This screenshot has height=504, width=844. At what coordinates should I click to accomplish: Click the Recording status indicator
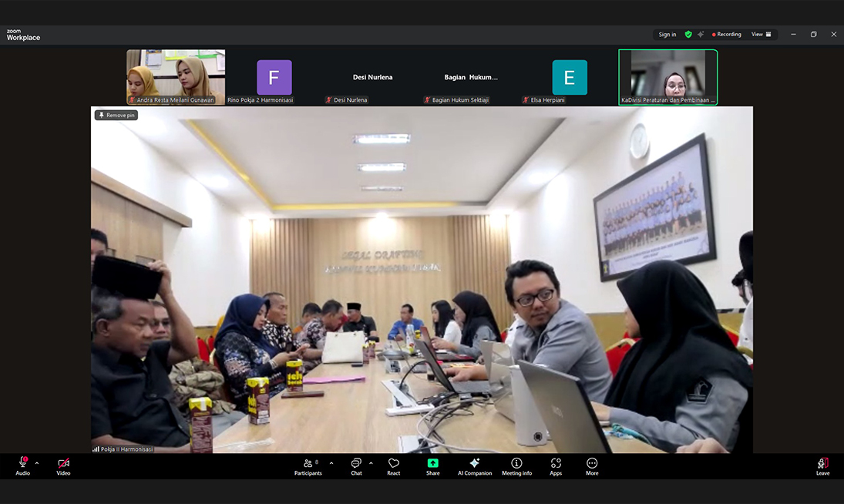[726, 35]
